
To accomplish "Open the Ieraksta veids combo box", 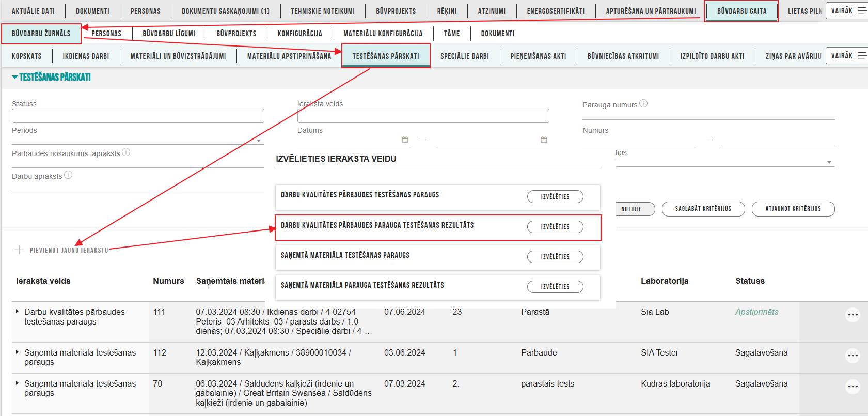I will (423, 116).
